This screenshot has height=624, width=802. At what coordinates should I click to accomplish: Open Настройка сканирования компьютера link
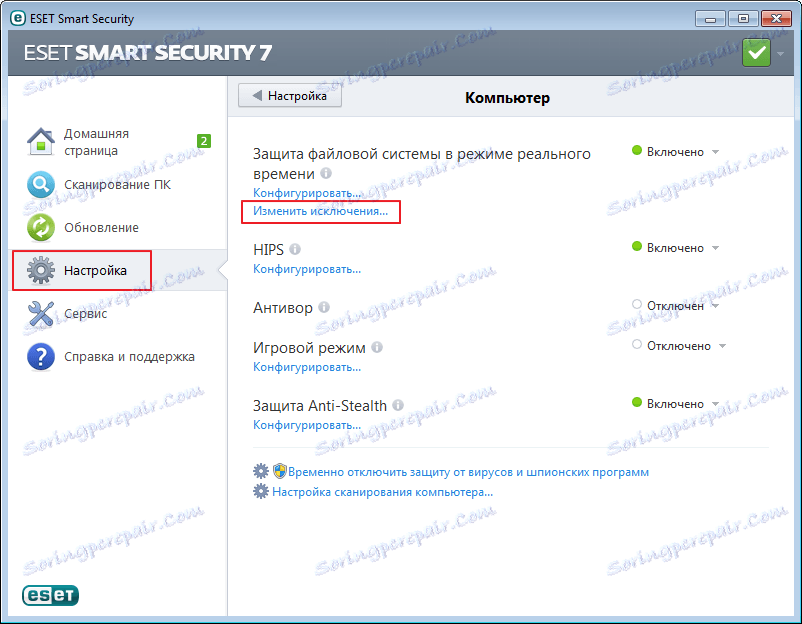(383, 492)
